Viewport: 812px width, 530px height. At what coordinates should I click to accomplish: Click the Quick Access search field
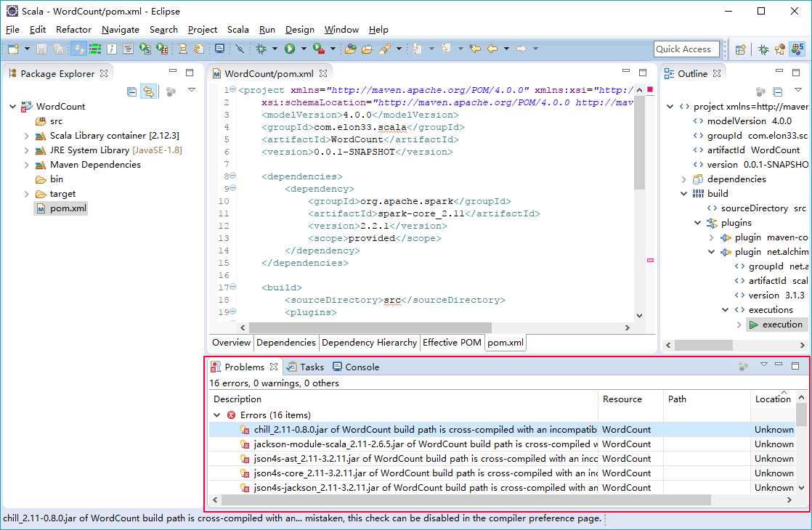tap(686, 49)
